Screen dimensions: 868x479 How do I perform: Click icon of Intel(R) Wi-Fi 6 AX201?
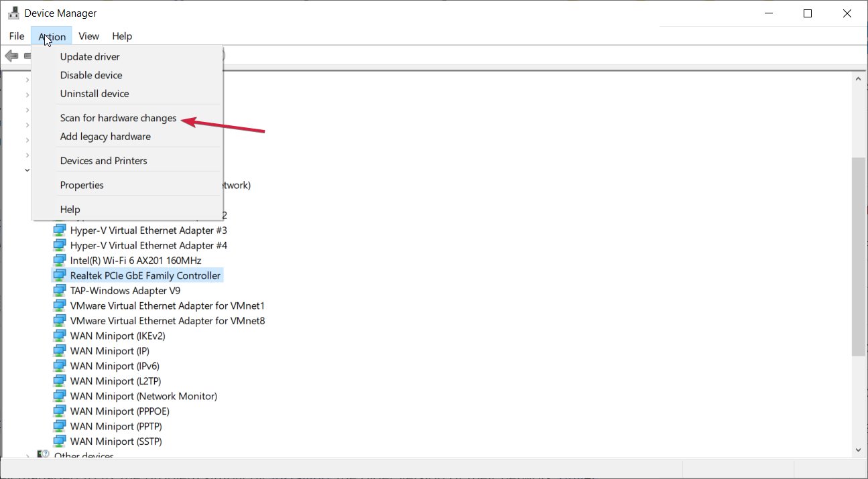[60, 260]
